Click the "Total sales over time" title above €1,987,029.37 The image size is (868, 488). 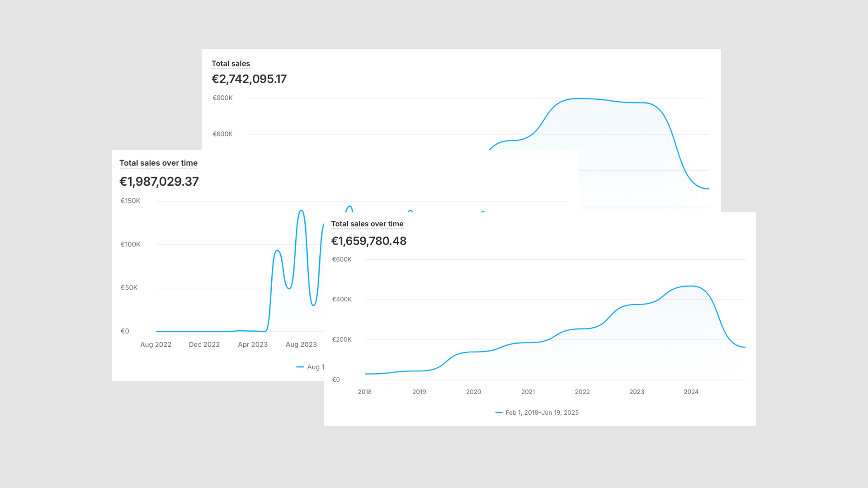158,163
